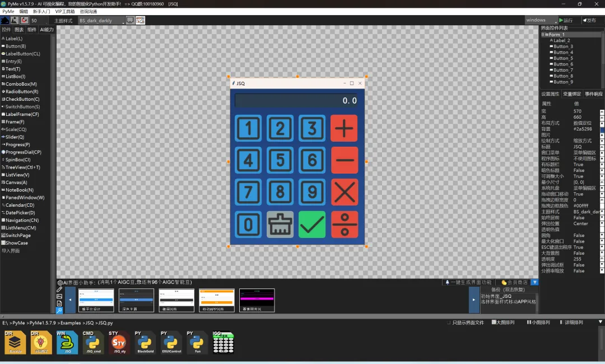The width and height of the screenshot is (605, 364).
Task: Switch to the AI能力 tab
Action: (x=46, y=30)
